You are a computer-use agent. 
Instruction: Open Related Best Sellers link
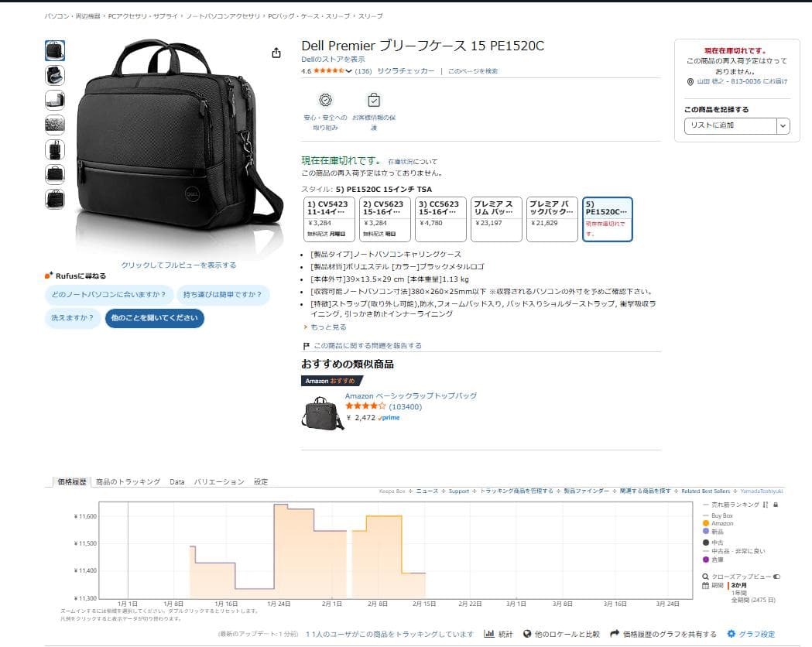(705, 491)
